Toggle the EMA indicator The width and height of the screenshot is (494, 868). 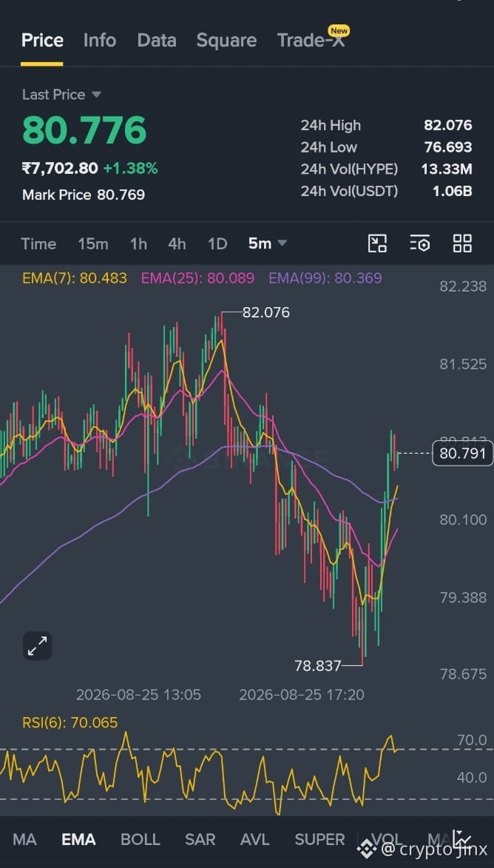coord(78,839)
